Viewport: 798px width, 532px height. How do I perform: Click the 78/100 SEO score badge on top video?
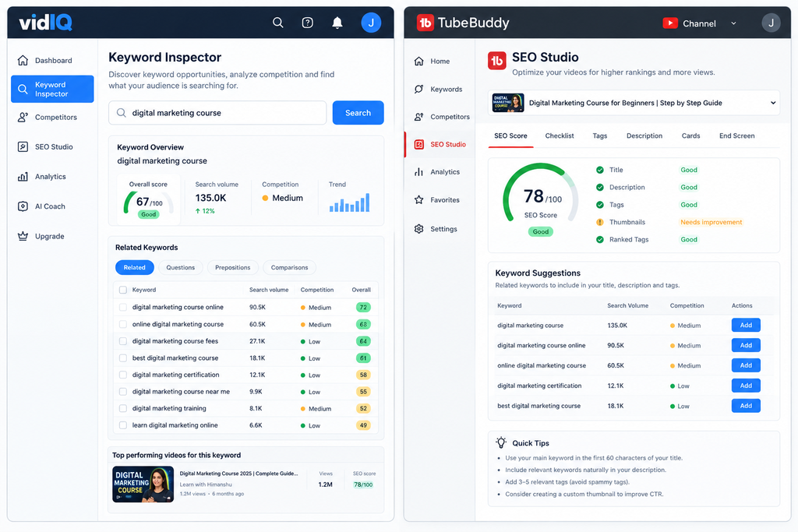pyautogui.click(x=363, y=484)
